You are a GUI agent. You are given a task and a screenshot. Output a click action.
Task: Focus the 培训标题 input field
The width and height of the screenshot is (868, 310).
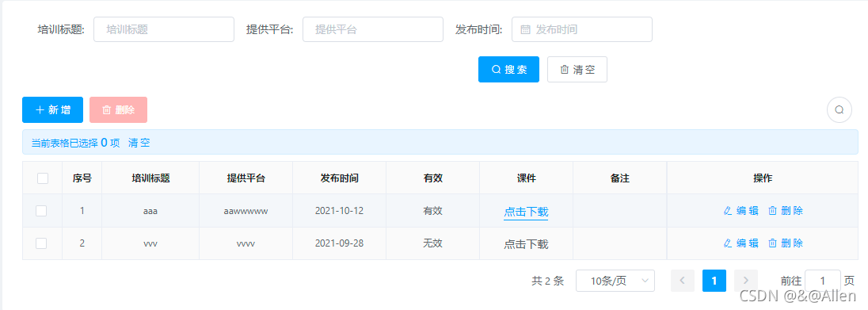click(x=164, y=29)
